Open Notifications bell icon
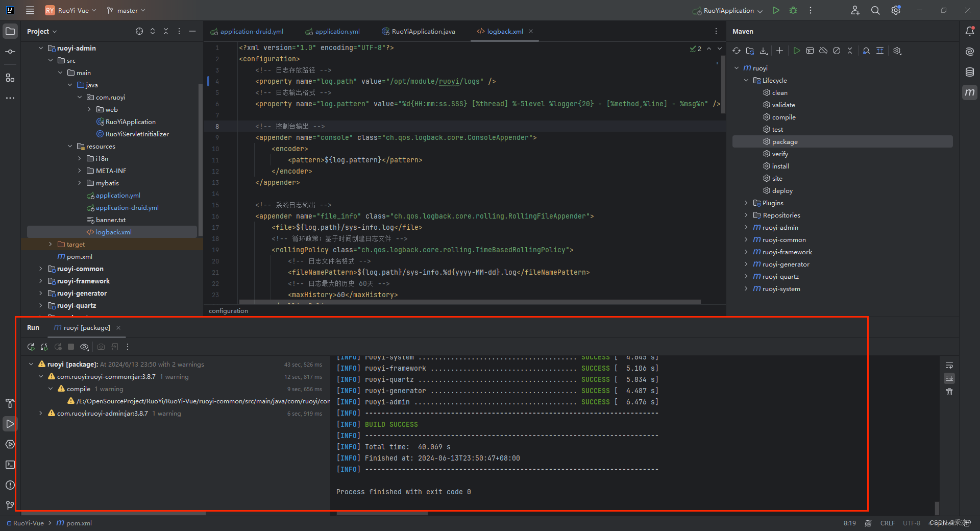This screenshot has height=531, width=980. [970, 31]
